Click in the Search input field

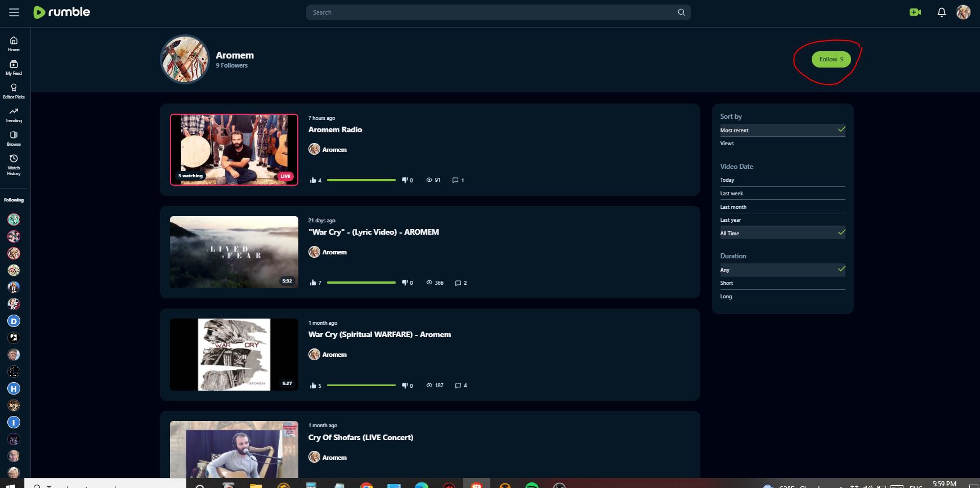click(490, 12)
